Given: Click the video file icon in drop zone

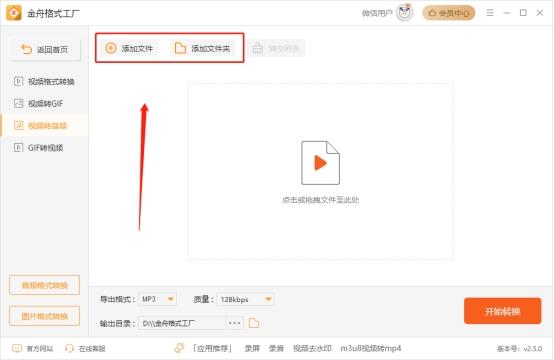Looking at the screenshot, I should (x=320, y=163).
